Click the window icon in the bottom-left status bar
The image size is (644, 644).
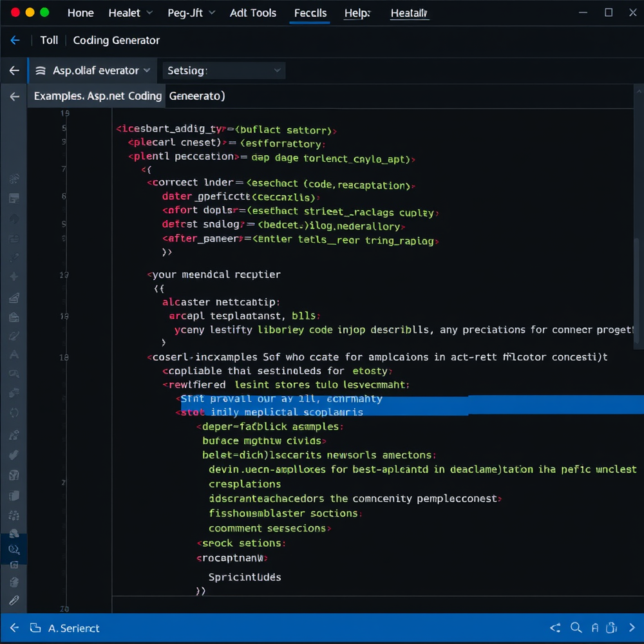pos(35,628)
